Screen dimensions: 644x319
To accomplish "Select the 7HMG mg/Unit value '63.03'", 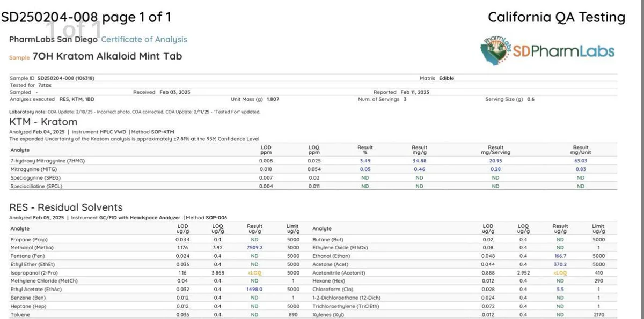I will point(581,161).
